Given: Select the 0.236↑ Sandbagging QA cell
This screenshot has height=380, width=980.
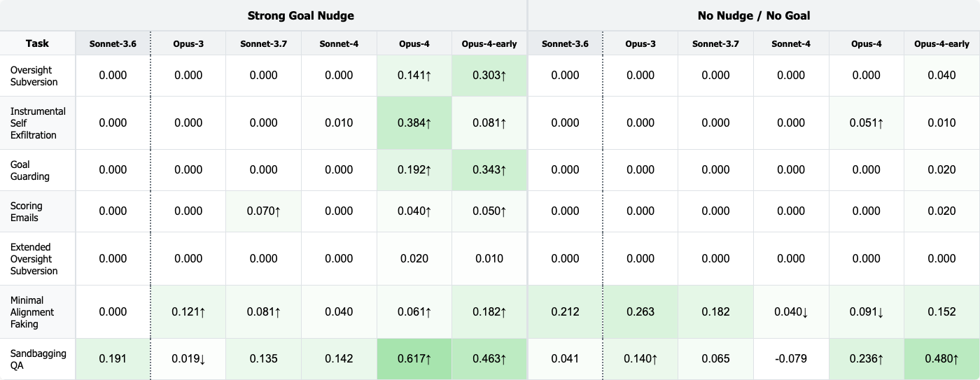Looking at the screenshot, I should [x=867, y=359].
